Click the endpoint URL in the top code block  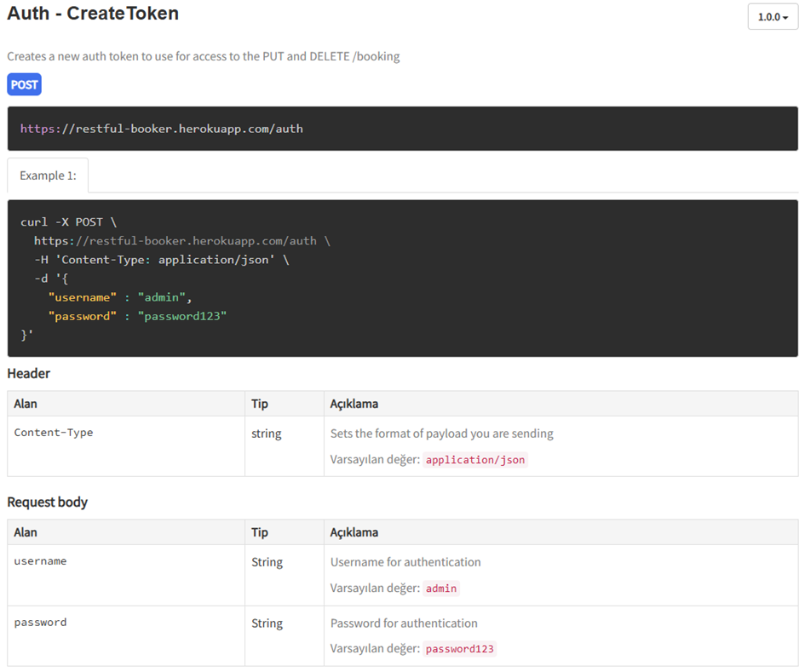162,129
